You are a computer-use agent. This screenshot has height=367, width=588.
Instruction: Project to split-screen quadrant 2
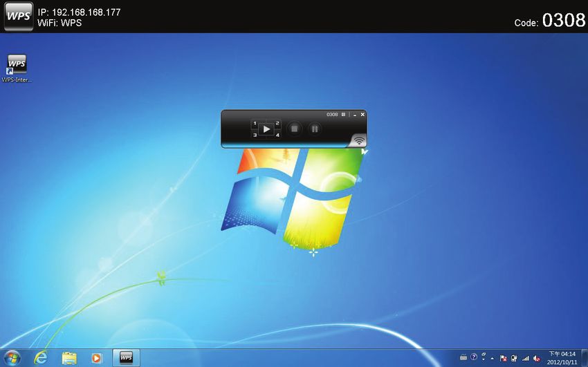(x=277, y=123)
